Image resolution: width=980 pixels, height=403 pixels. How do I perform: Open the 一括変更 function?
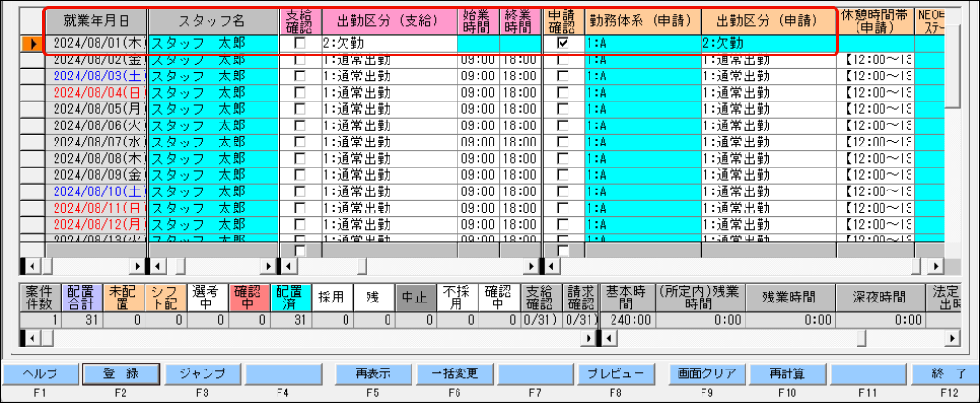(455, 373)
